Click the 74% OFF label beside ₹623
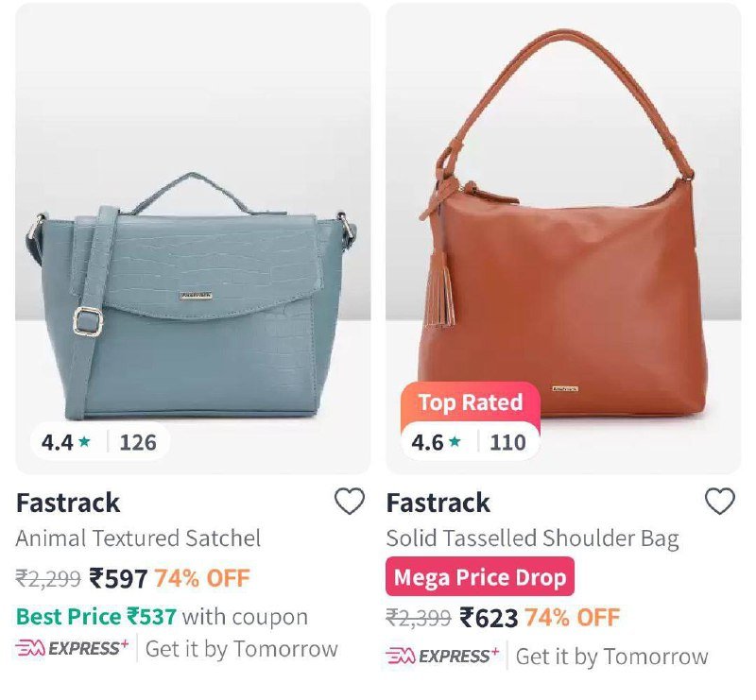756x700 pixels. [x=572, y=617]
